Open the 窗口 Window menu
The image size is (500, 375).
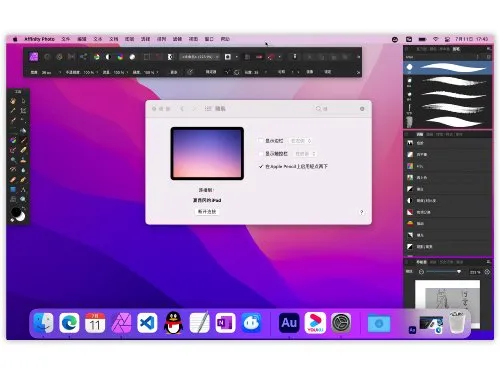click(x=209, y=39)
